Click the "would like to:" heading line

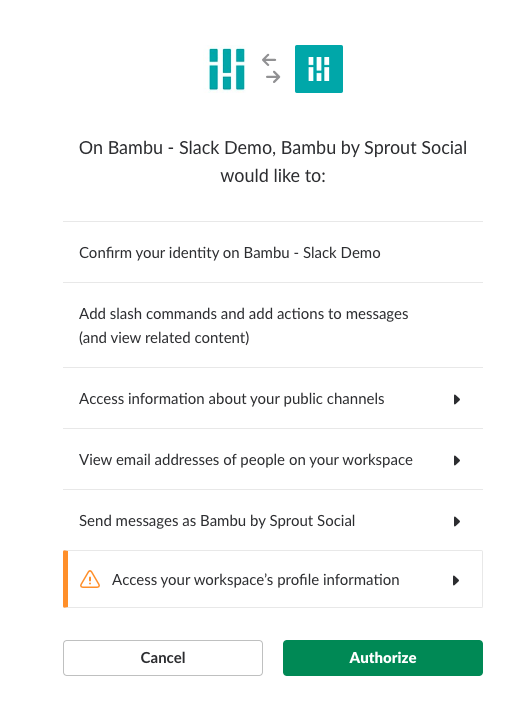pos(273,176)
